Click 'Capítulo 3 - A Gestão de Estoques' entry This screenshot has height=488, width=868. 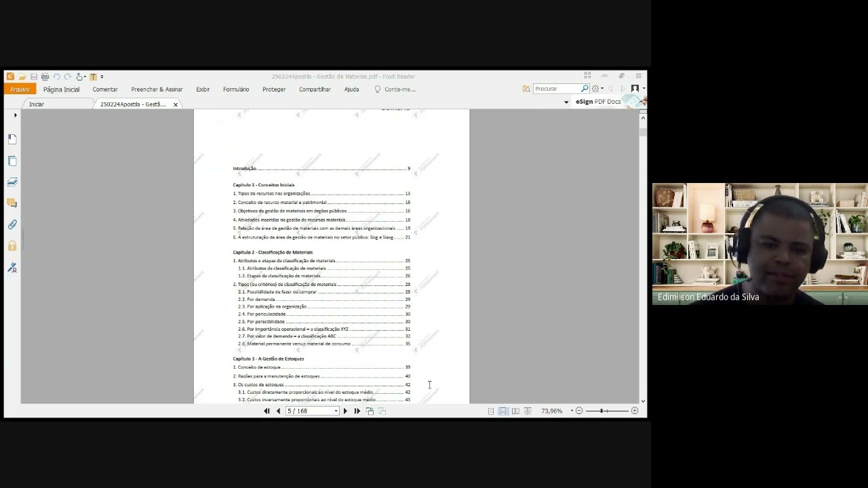tap(269, 359)
